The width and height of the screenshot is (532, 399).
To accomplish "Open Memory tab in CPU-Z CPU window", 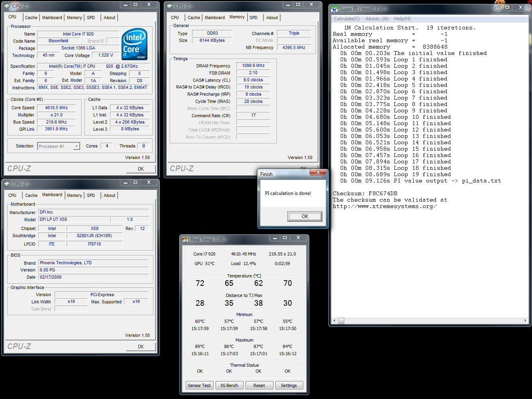I will (75, 18).
